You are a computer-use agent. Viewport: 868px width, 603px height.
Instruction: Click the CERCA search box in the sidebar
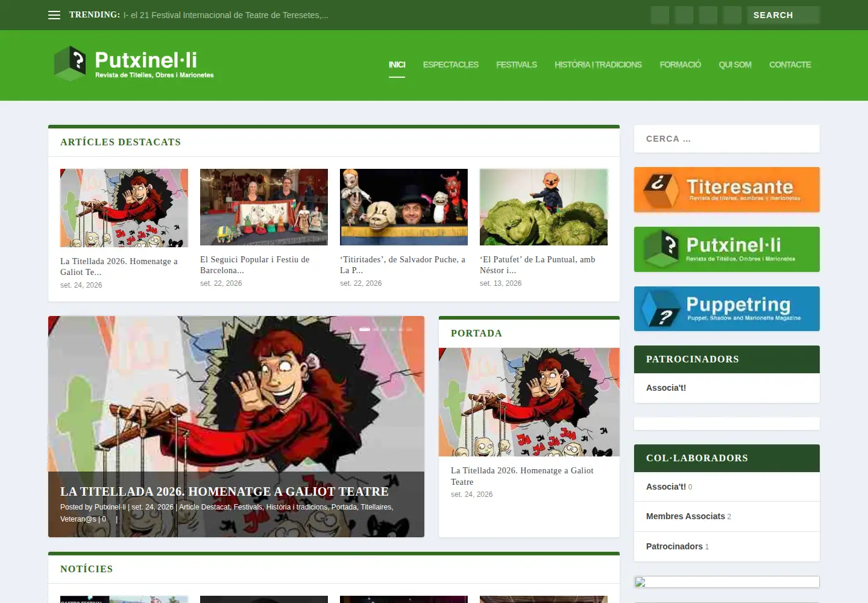727,139
